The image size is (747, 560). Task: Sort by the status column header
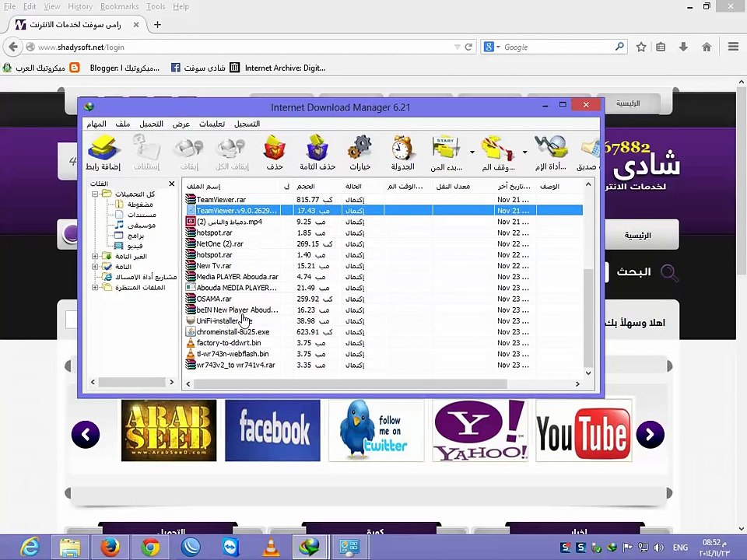(x=363, y=186)
